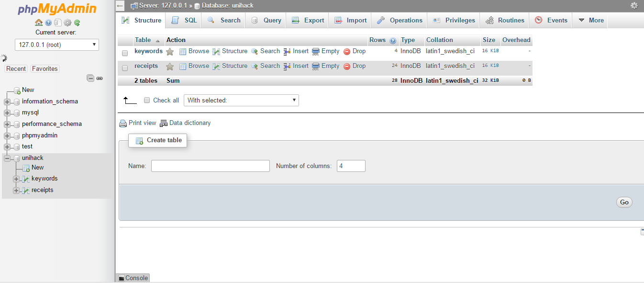Open the phpMyAdmin documentation help icon
Screen dimensions: 644x283
[x=48, y=23]
